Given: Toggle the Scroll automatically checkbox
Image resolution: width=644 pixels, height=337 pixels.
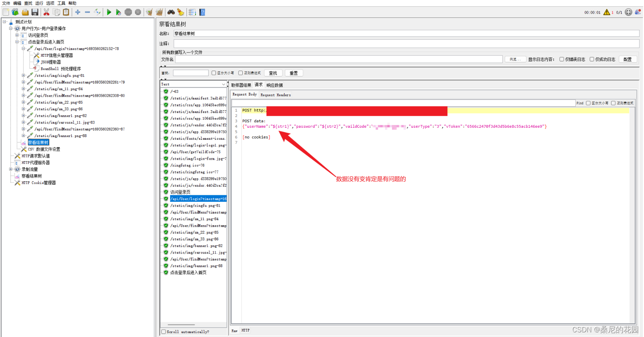Looking at the screenshot, I should 164,332.
